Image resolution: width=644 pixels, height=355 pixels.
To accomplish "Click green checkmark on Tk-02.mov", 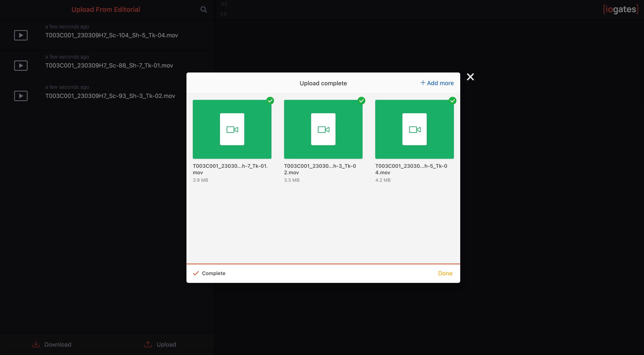I will coord(361,101).
